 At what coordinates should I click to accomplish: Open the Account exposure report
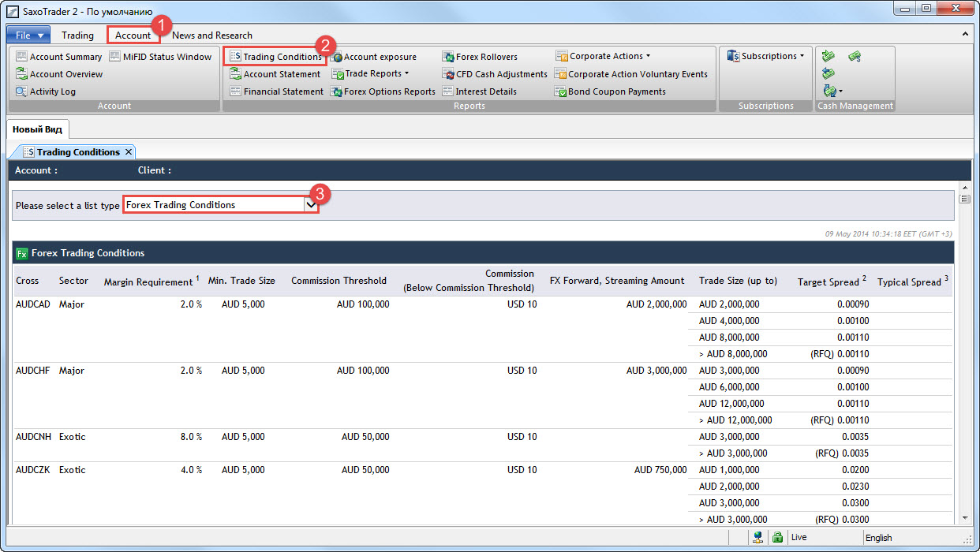(x=373, y=57)
